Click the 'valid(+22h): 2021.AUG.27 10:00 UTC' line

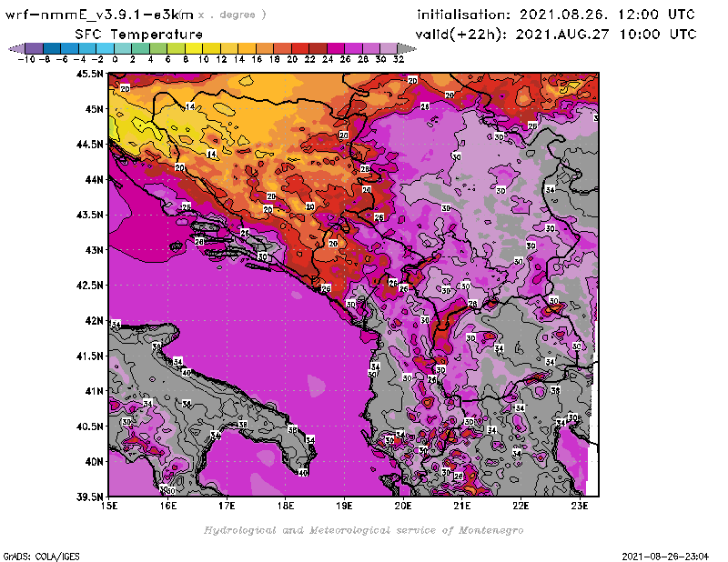[x=556, y=35]
